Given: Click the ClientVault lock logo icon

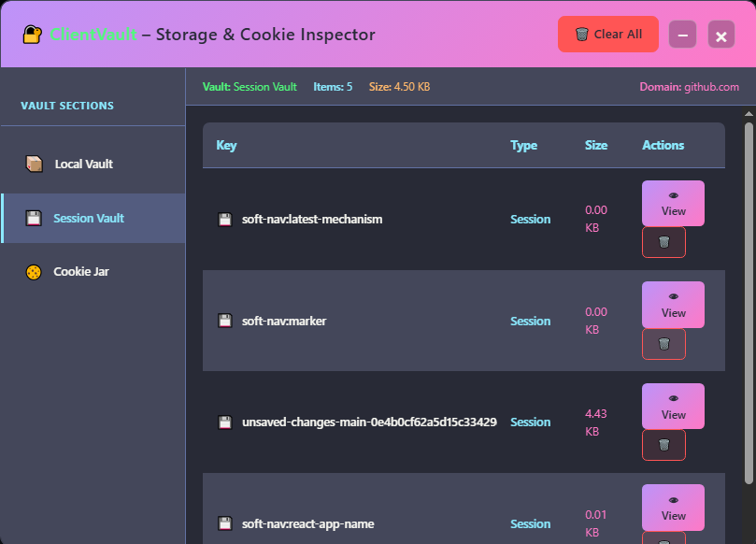Looking at the screenshot, I should [x=33, y=35].
